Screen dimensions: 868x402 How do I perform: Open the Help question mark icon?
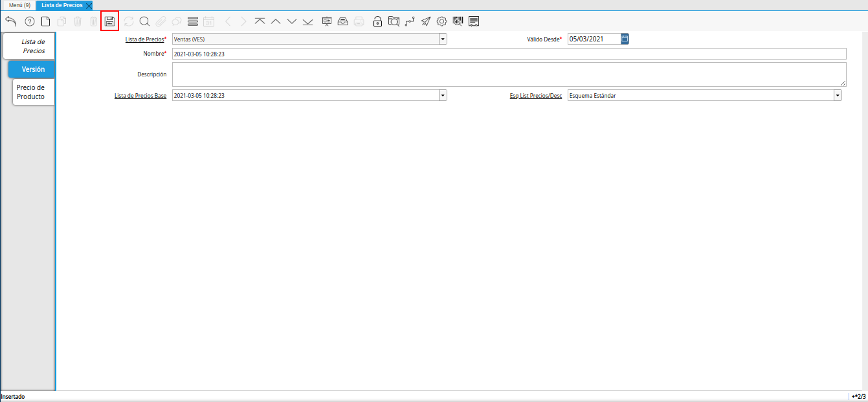(29, 21)
